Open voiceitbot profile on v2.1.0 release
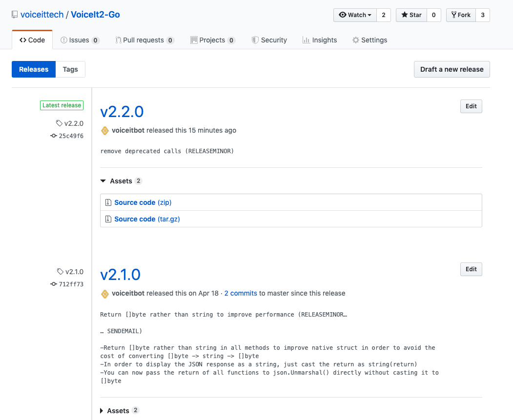513x420 pixels. point(128,294)
